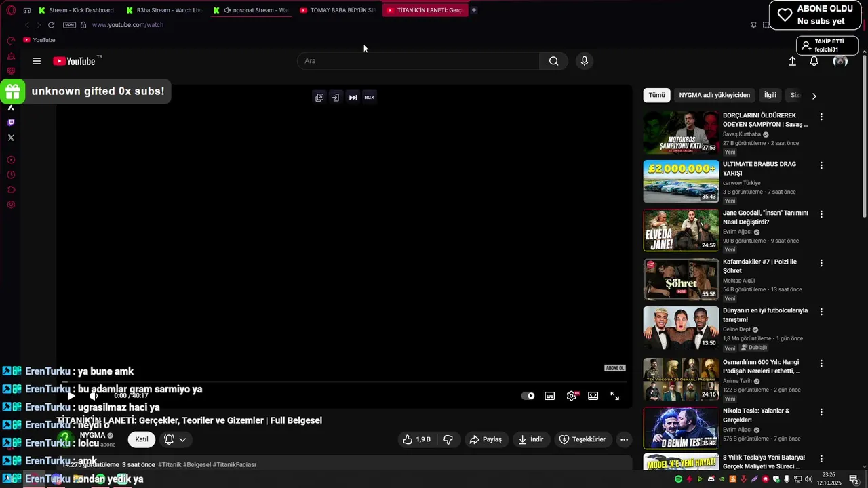Viewport: 868px width, 488px height.
Task: Go back with the browser back arrow
Action: point(27,25)
